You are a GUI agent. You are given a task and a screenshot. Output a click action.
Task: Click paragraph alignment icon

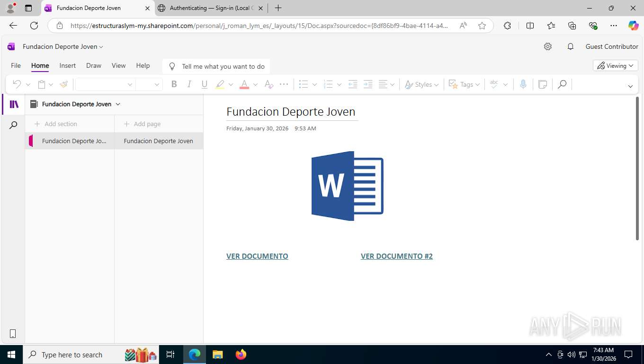(x=384, y=84)
